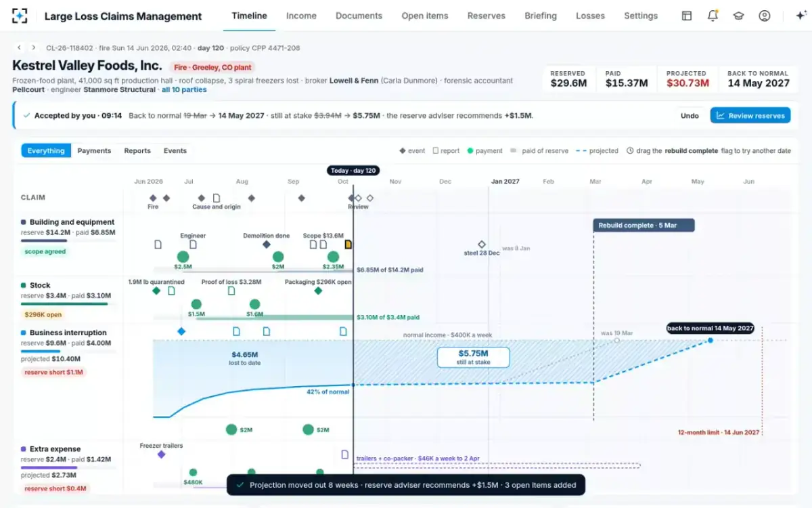812x508 pixels.
Task: Go to the Reserves tab
Action: (x=487, y=16)
